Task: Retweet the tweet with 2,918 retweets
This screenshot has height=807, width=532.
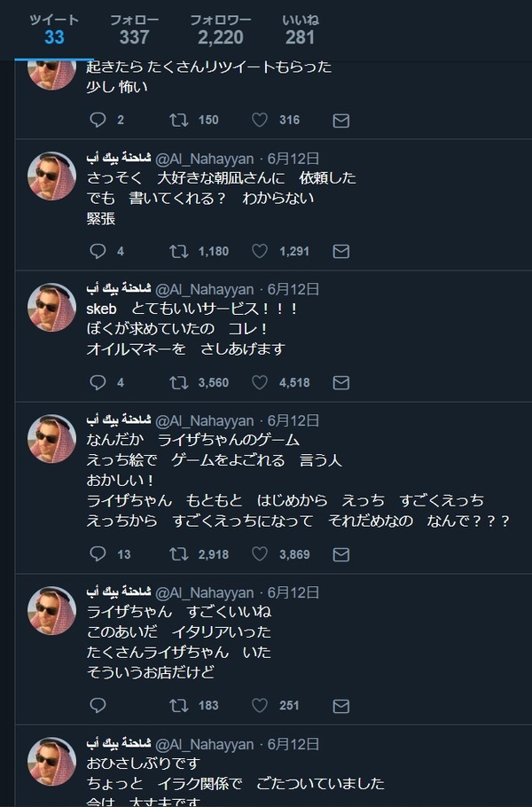Action: pyautogui.click(x=178, y=554)
